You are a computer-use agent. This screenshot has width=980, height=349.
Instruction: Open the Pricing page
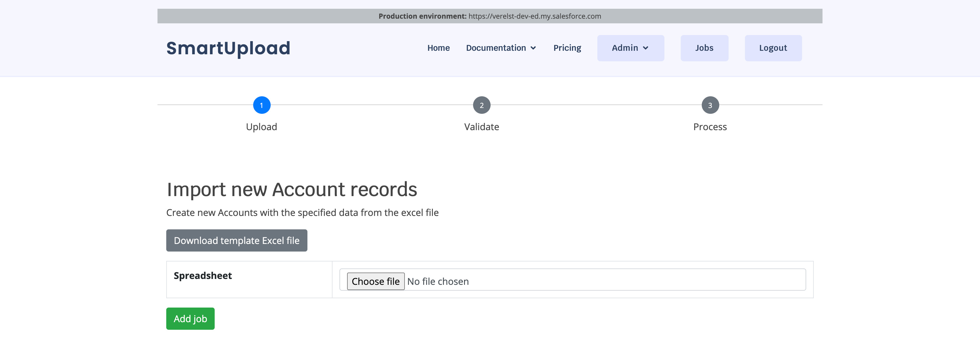[567, 48]
